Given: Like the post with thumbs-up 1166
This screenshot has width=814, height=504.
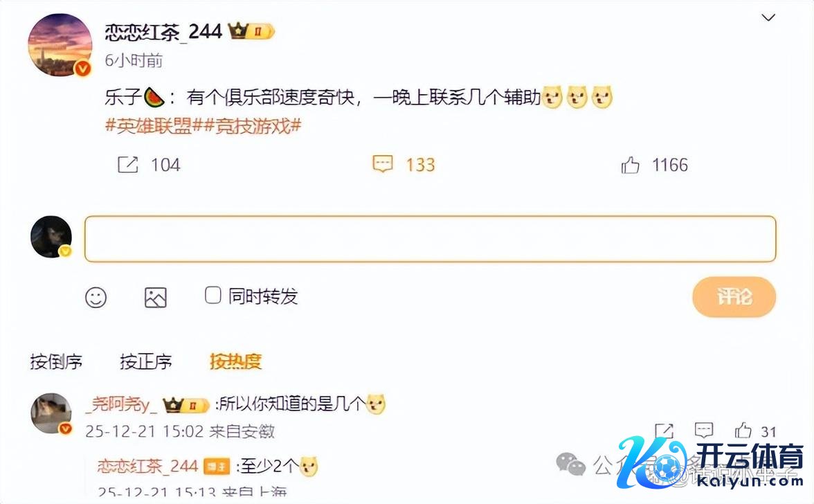Looking at the screenshot, I should [630, 165].
